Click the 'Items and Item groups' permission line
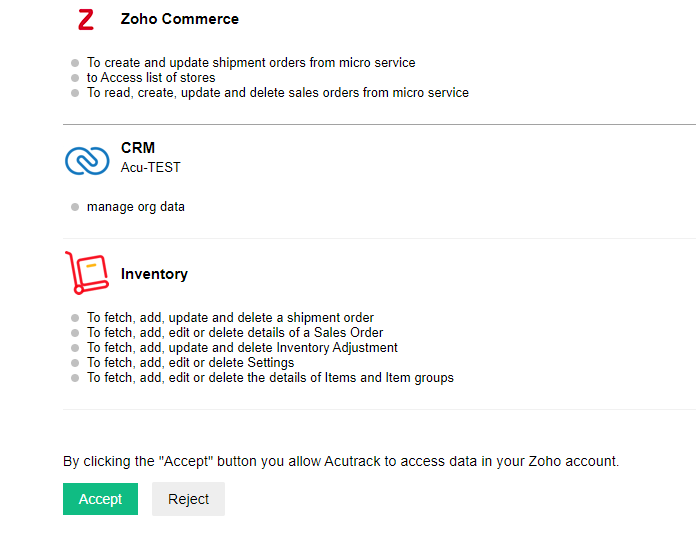696x557 pixels. tap(270, 378)
